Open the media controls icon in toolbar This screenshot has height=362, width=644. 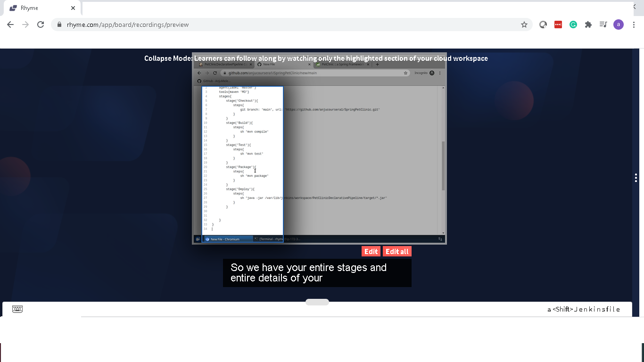pos(603,25)
